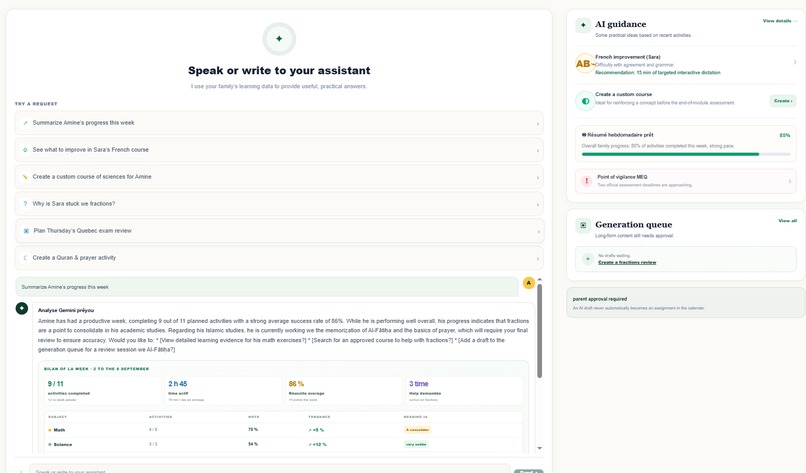Click the Recommendation targeted interactive dictation text
The width and height of the screenshot is (806, 473).
657,72
